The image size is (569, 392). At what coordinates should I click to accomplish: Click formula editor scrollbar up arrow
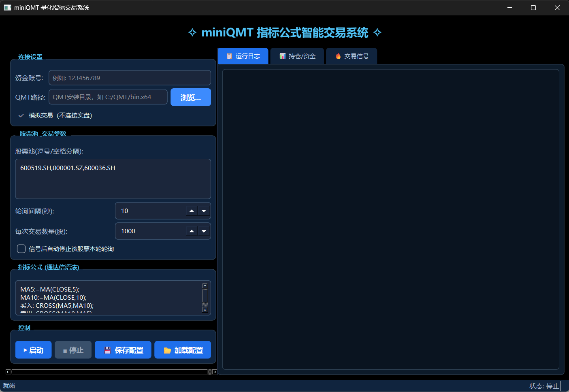tap(205, 286)
